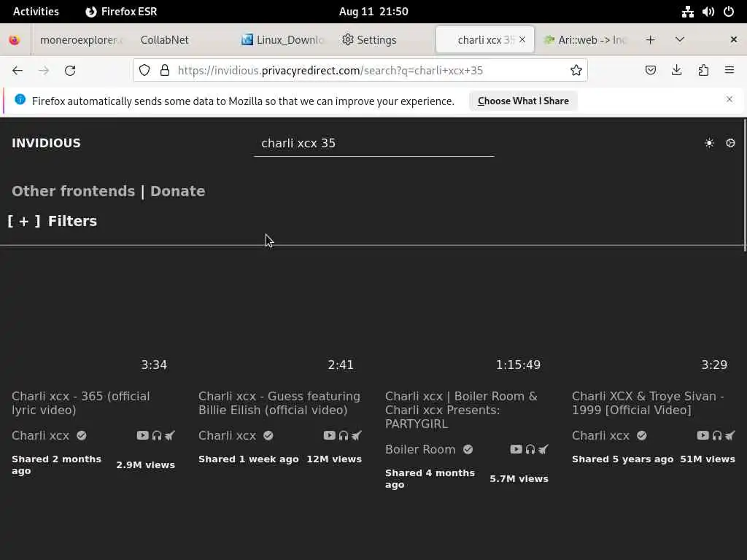This screenshot has height=560, width=747.
Task: Open the Downloads panel
Action: [x=676, y=71]
